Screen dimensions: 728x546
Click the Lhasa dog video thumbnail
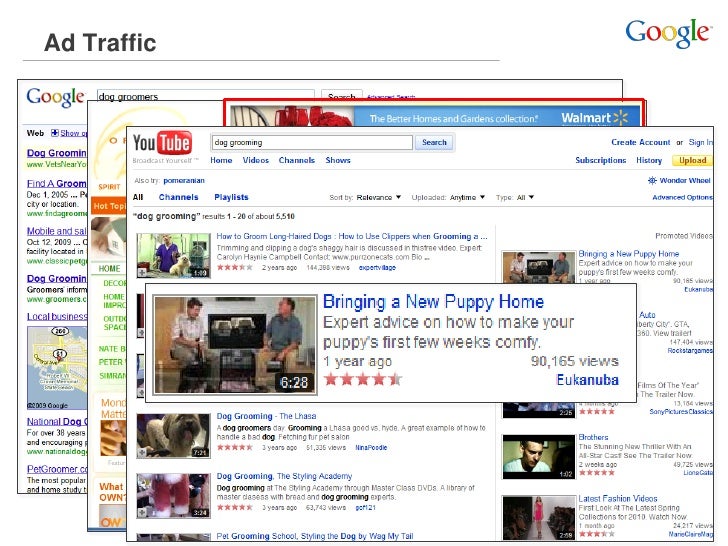pyautogui.click(x=173, y=436)
